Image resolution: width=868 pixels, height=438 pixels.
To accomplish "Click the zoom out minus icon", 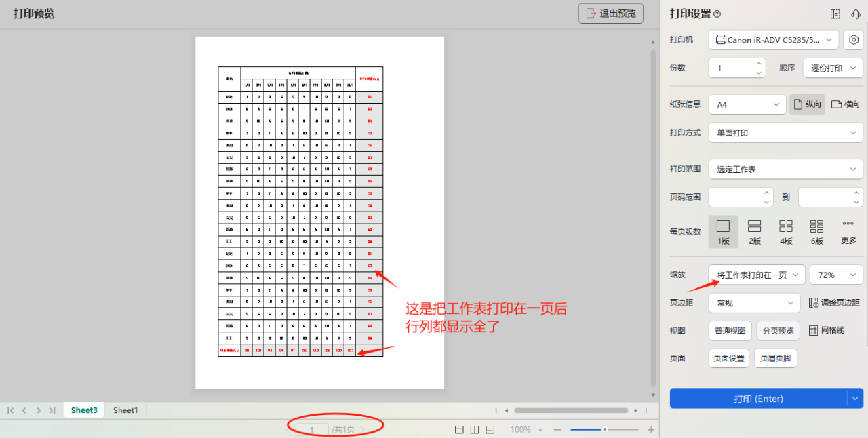I will click(557, 429).
